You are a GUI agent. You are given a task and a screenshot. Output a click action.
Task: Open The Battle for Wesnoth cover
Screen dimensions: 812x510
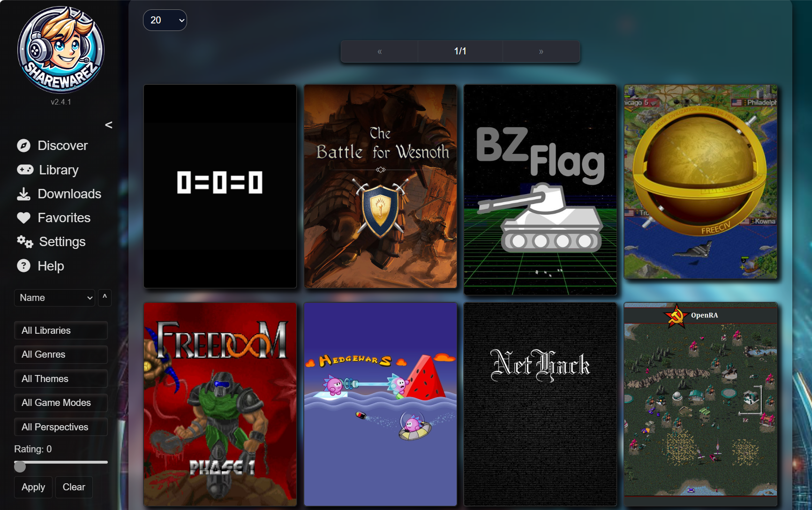[x=380, y=186]
